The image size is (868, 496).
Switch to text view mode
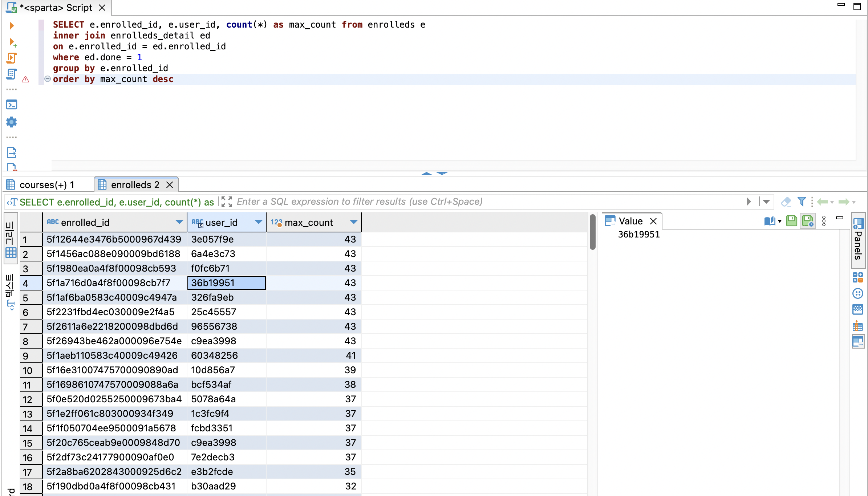point(11,290)
